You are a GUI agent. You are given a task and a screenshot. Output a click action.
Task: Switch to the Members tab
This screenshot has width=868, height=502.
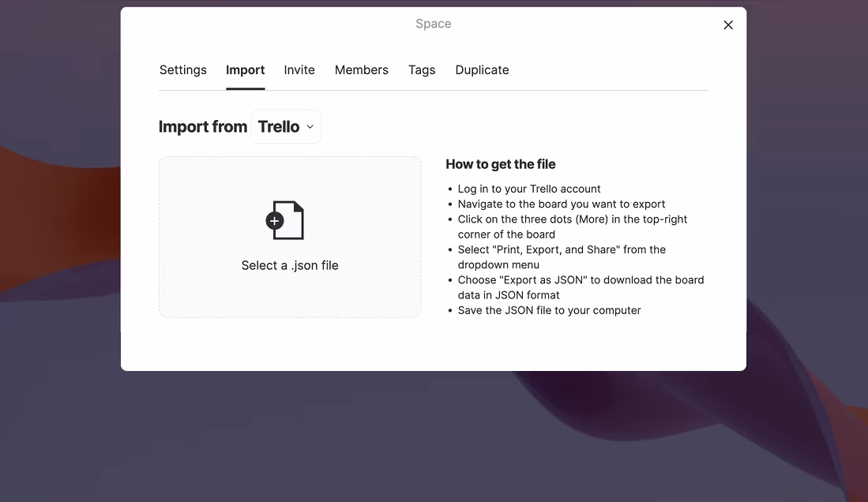361,69
